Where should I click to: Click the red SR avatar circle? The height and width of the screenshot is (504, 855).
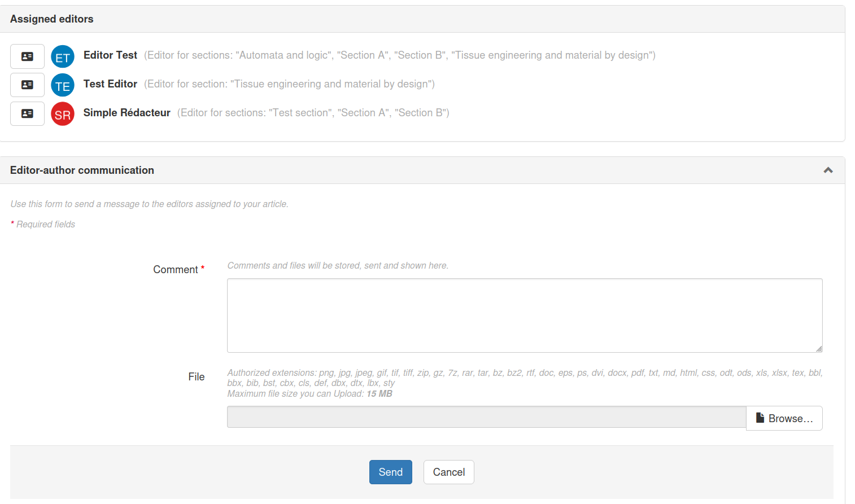coord(63,114)
